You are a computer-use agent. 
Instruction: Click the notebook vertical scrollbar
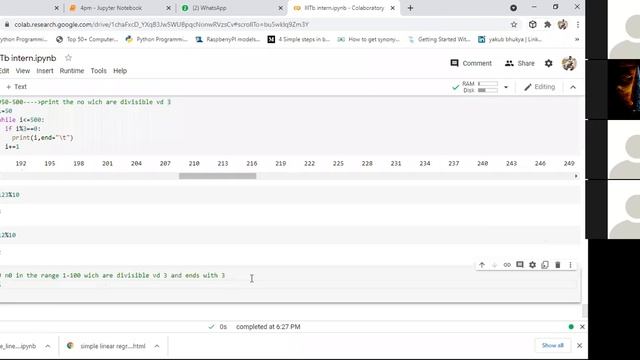[x=584, y=310]
